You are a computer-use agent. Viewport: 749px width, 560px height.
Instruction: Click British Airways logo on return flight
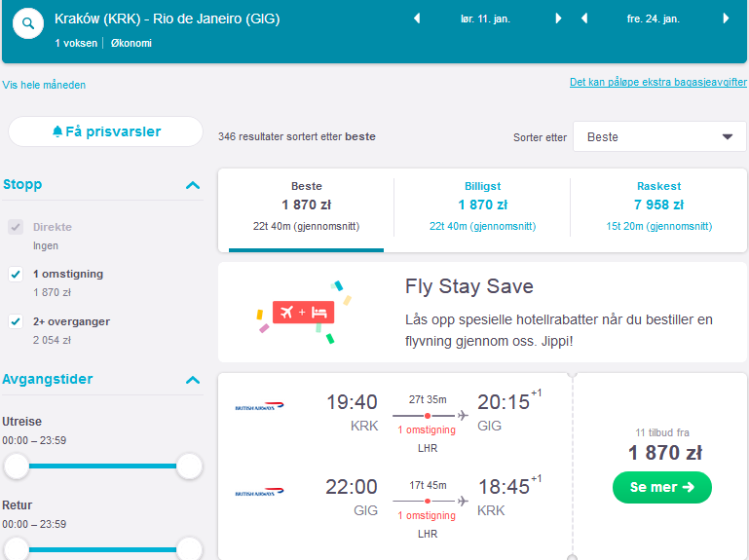pos(259,492)
